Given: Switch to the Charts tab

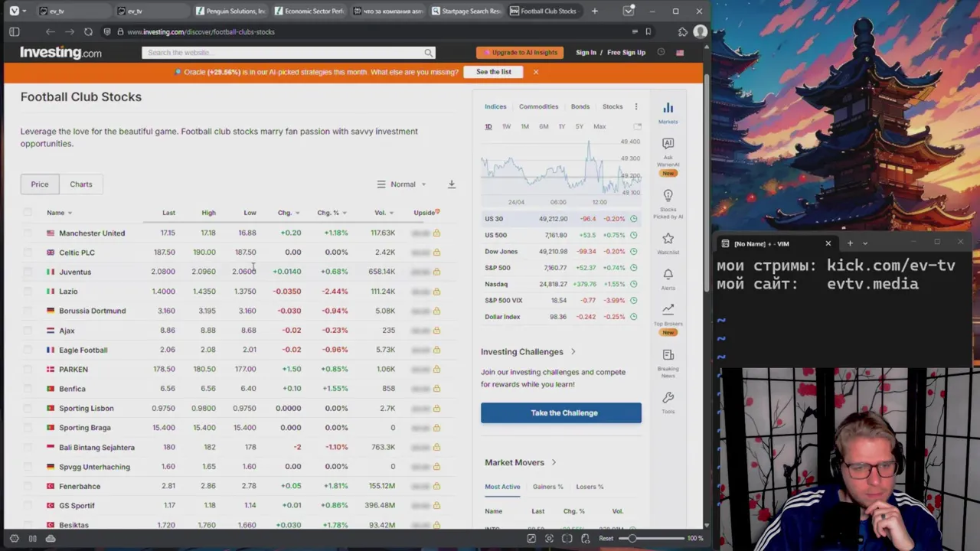Looking at the screenshot, I should [80, 184].
